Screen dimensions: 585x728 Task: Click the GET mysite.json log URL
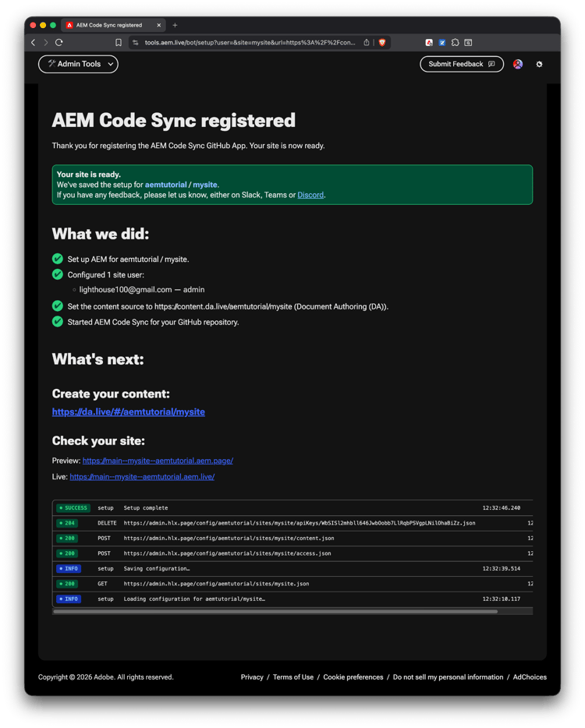(216, 584)
